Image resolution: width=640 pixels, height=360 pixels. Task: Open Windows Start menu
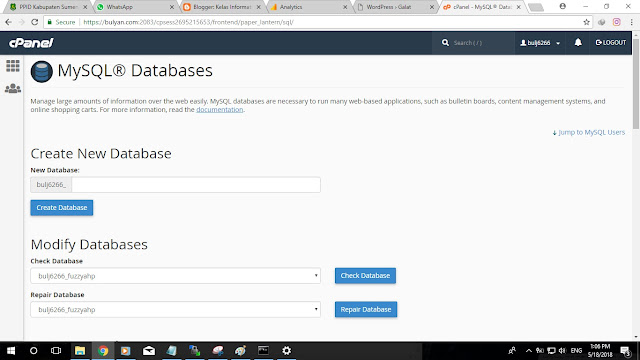point(11,351)
